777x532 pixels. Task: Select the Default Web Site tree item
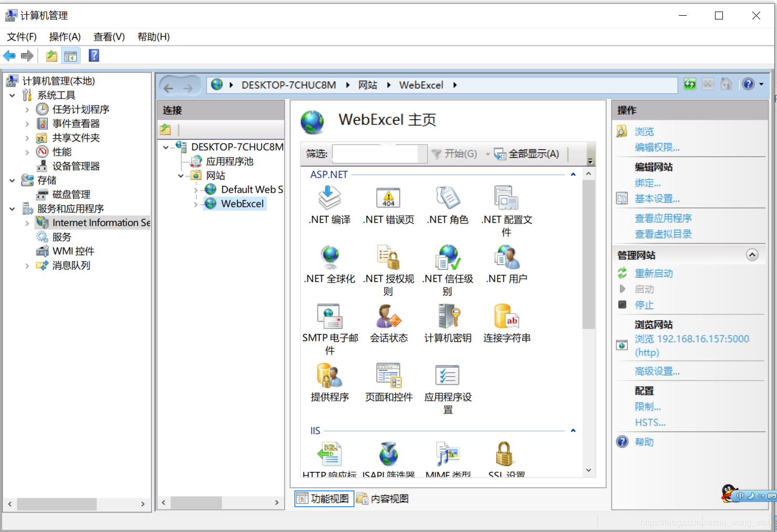pos(252,190)
